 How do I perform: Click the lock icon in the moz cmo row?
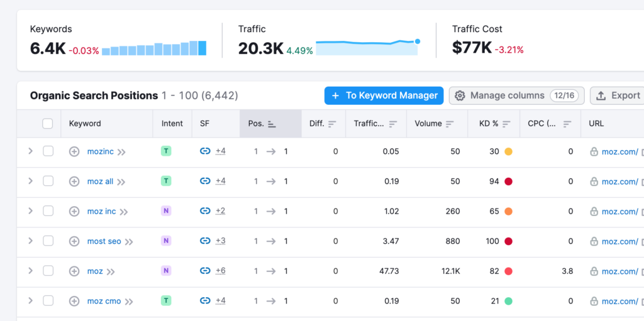pyautogui.click(x=594, y=301)
